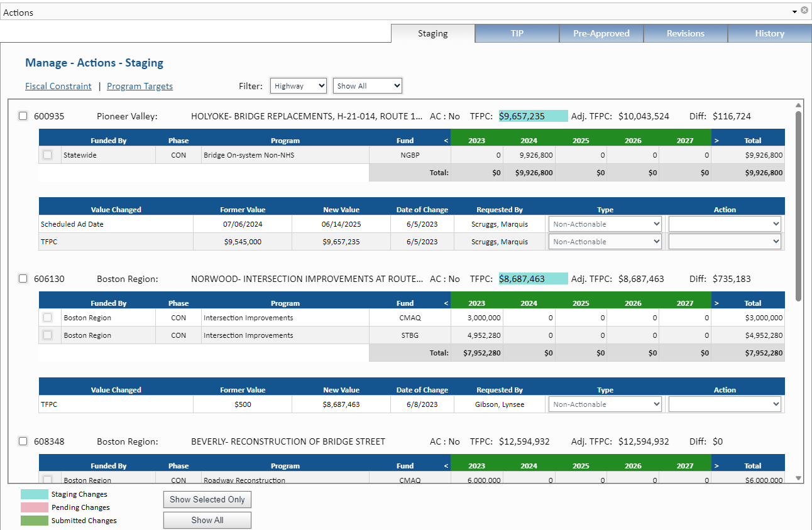Open Program Targets

click(140, 86)
